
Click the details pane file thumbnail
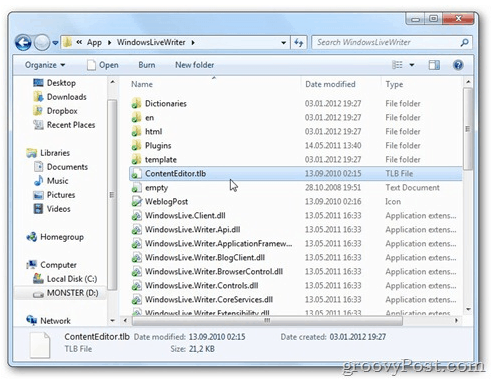coord(40,344)
